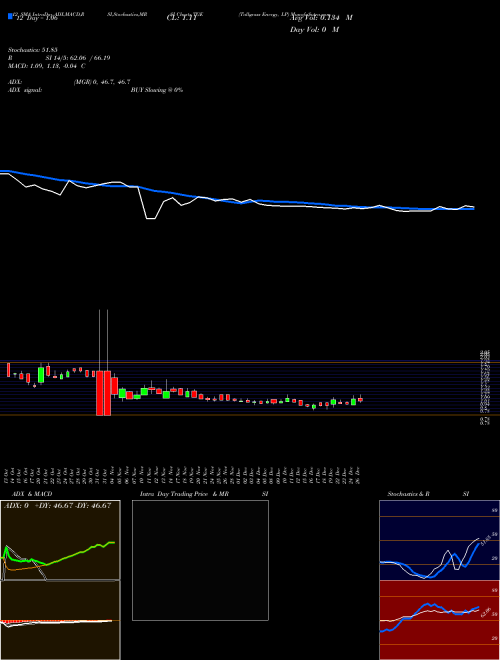The width and height of the screenshot is (500, 660).
Task: Click the white price line's deep dip
Action: (x=151, y=218)
